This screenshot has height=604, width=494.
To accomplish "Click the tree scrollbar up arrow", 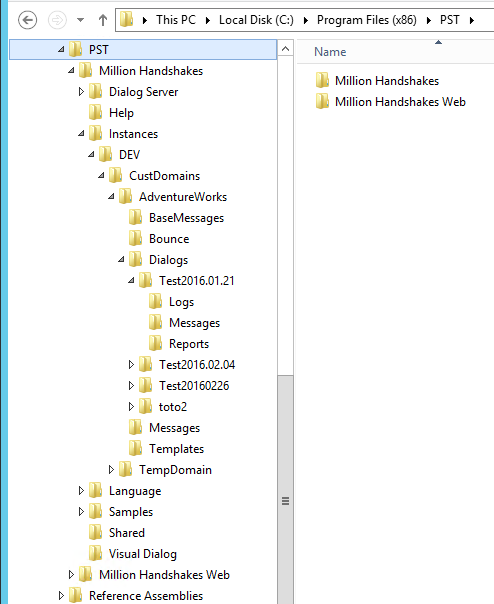I will point(285,49).
